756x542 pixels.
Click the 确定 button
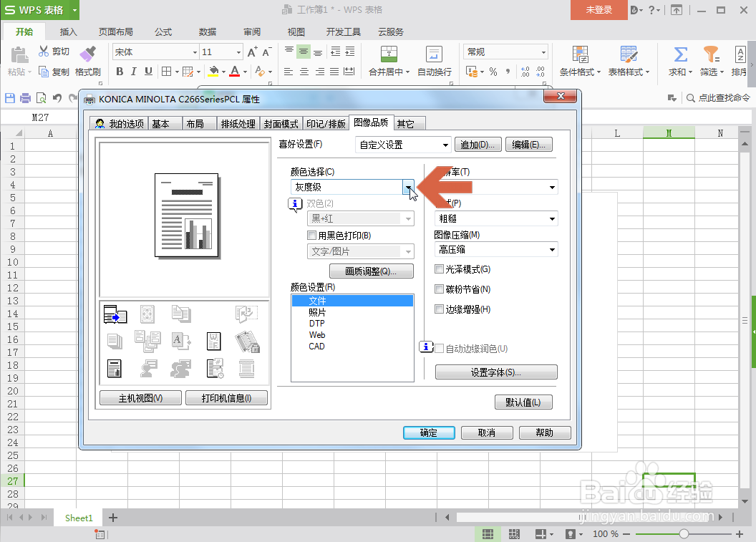click(x=429, y=433)
